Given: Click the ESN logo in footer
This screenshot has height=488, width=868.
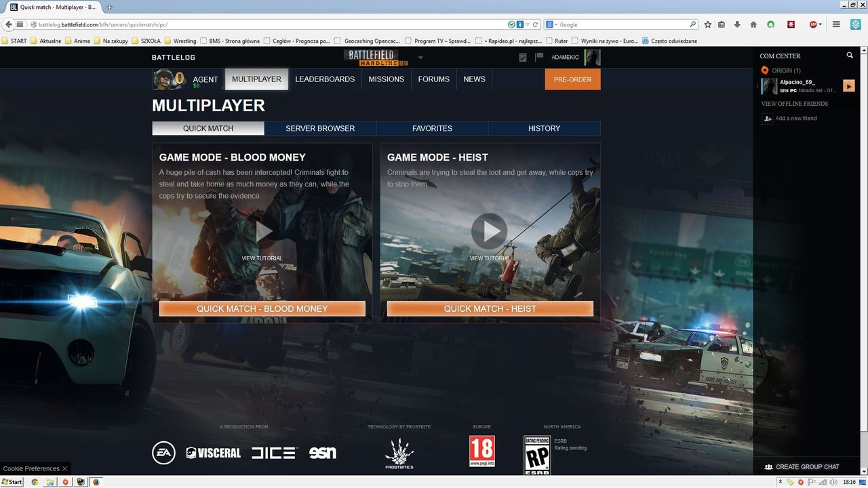Looking at the screenshot, I should coord(323,453).
